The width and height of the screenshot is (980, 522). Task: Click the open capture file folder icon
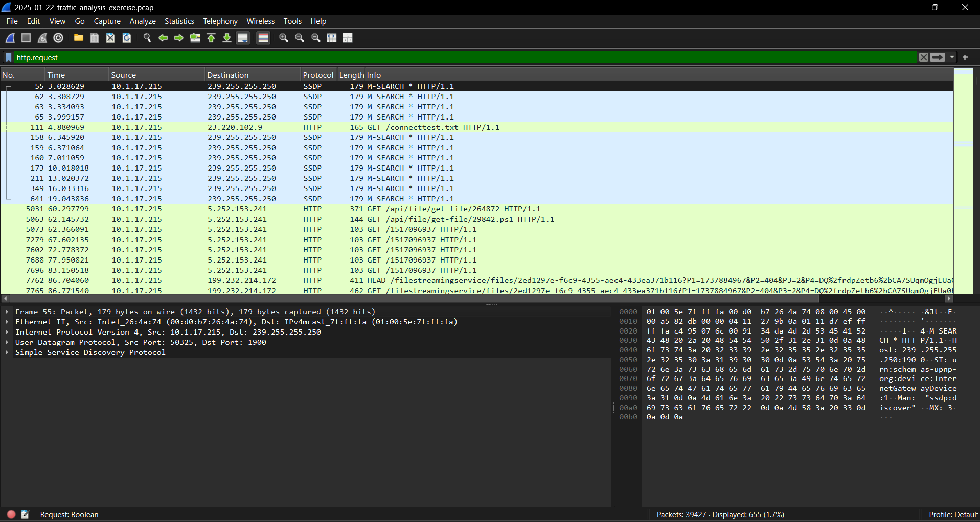pyautogui.click(x=78, y=38)
